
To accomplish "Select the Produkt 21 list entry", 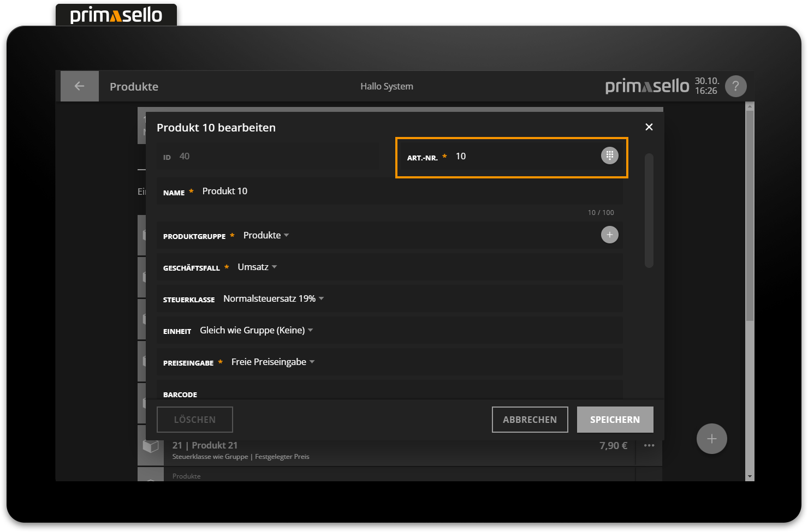I will (x=382, y=447).
